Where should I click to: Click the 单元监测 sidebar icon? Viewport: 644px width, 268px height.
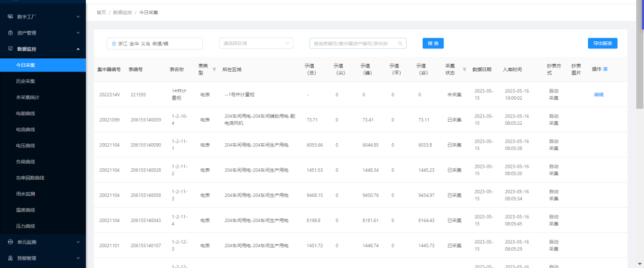tap(10, 242)
